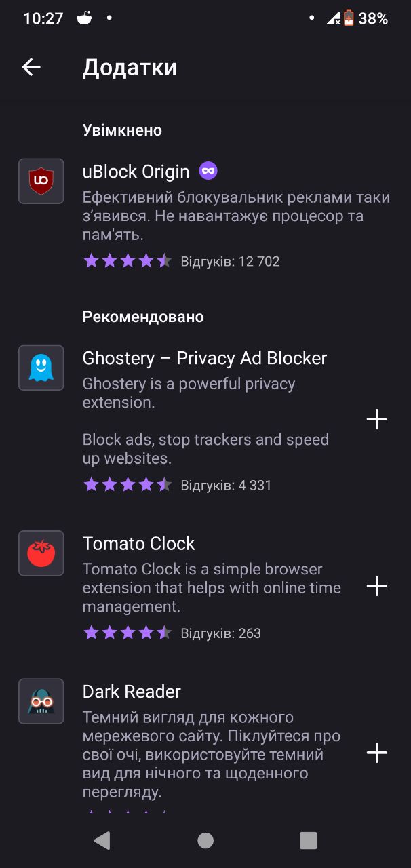
Task: Tap uBlock Origin star rating
Action: click(x=128, y=261)
